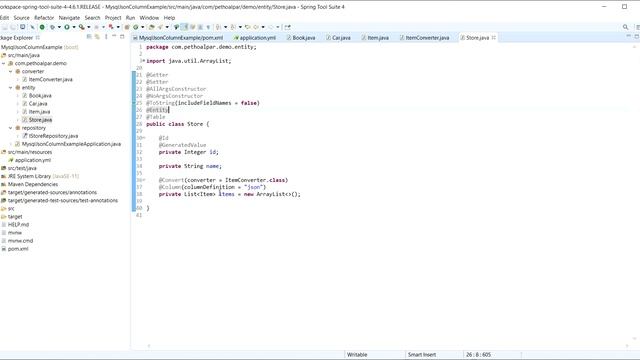The width and height of the screenshot is (640, 360).
Task: Open the Window menu
Action: coord(149,18)
